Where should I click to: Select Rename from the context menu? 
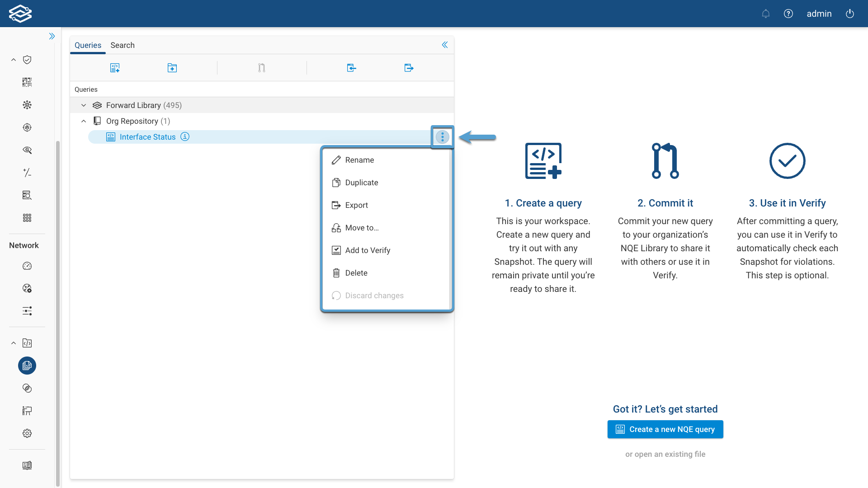pos(359,160)
